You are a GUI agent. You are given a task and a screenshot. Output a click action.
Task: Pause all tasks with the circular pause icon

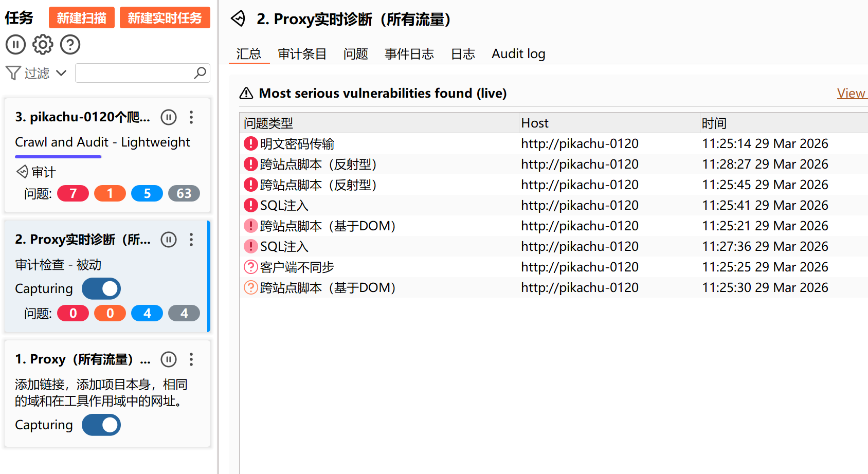15,45
